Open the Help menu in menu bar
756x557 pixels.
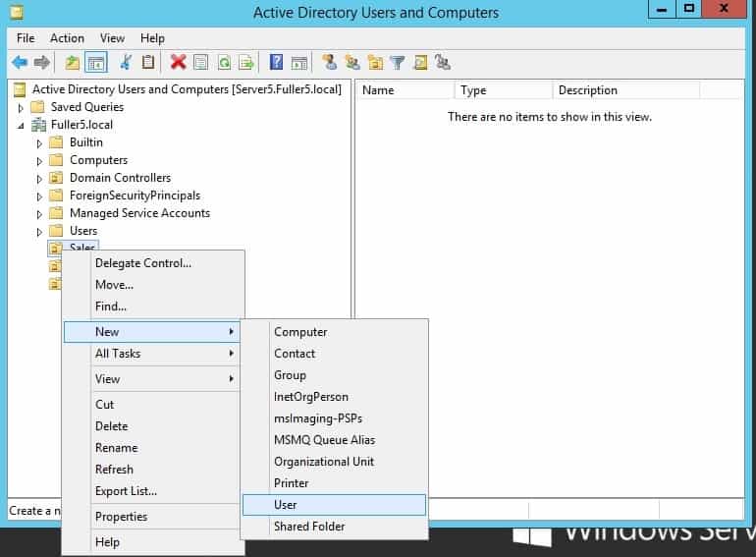(x=152, y=38)
